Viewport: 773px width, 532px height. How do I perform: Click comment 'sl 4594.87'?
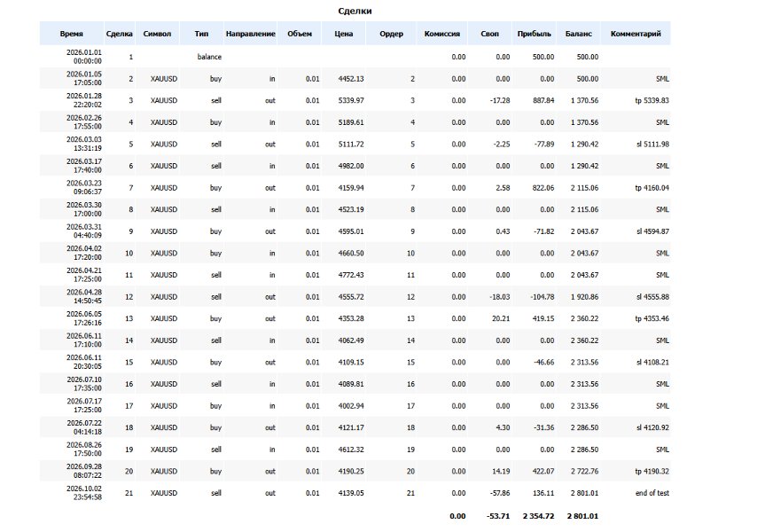point(652,231)
